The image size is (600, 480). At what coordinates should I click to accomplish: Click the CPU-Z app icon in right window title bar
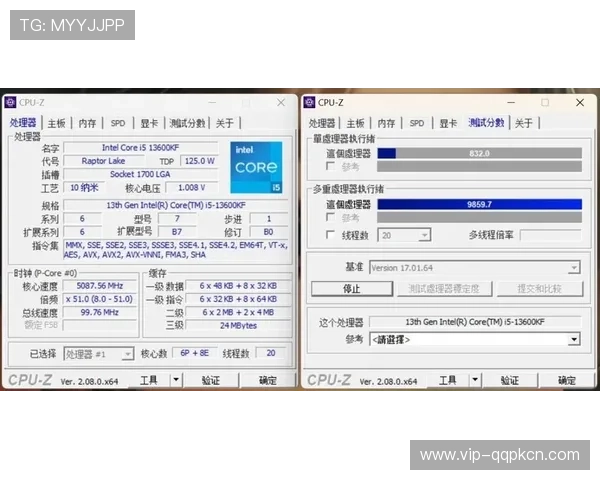(x=310, y=102)
